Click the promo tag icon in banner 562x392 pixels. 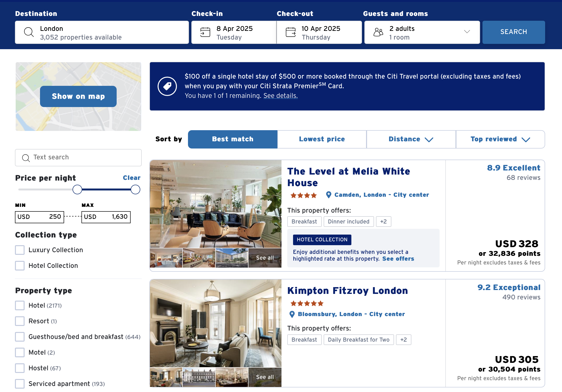click(x=167, y=86)
